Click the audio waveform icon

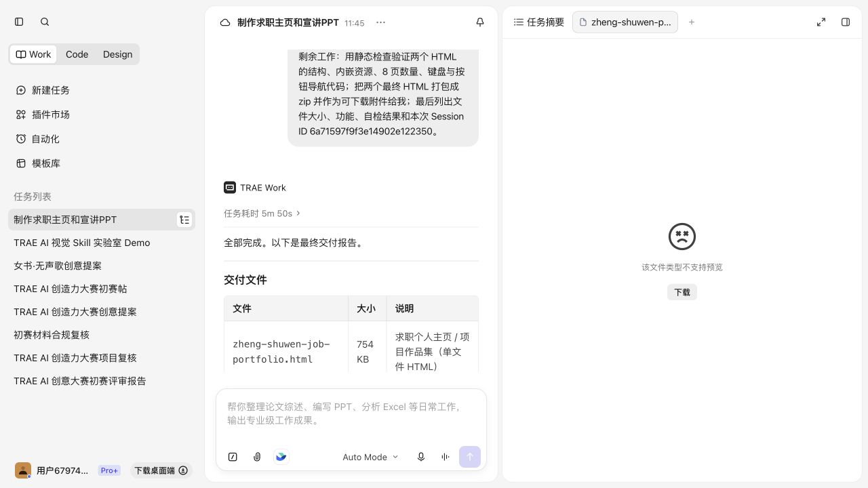tap(446, 457)
